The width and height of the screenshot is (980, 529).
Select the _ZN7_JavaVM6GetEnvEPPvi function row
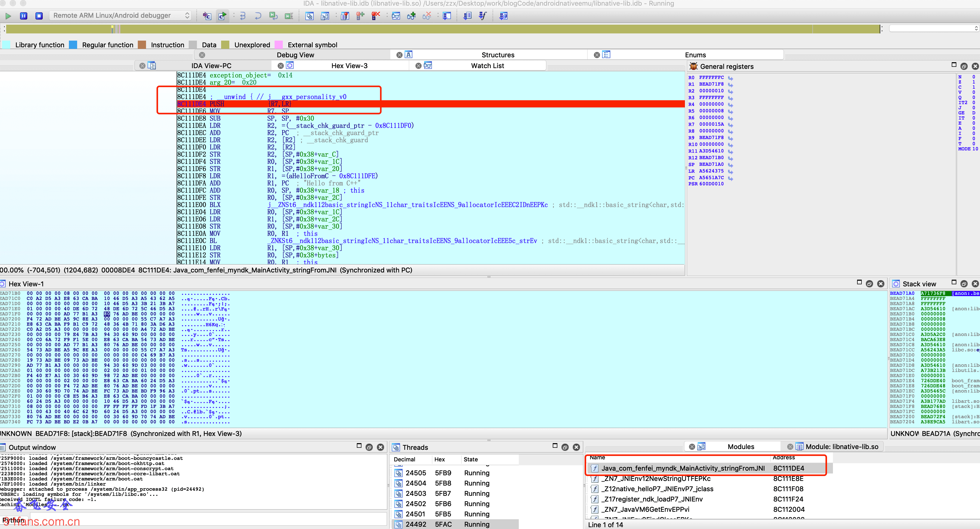click(710, 510)
